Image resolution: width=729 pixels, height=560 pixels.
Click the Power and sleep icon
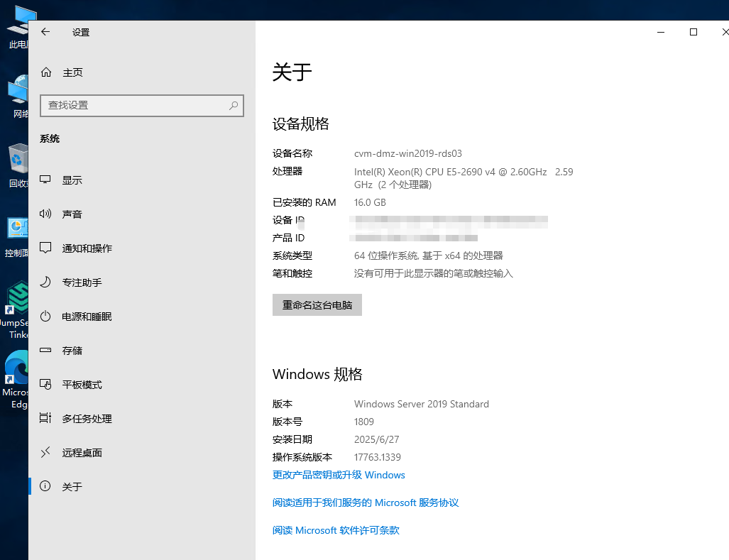(45, 317)
